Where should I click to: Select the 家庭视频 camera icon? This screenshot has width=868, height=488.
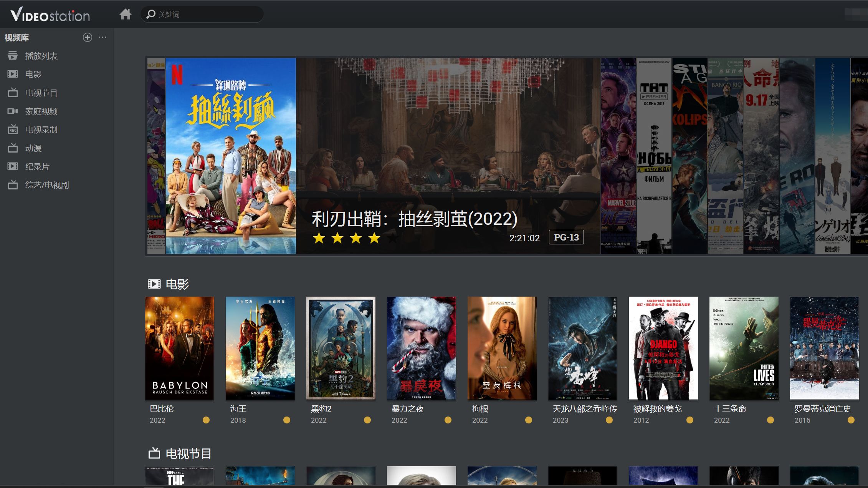tap(13, 111)
